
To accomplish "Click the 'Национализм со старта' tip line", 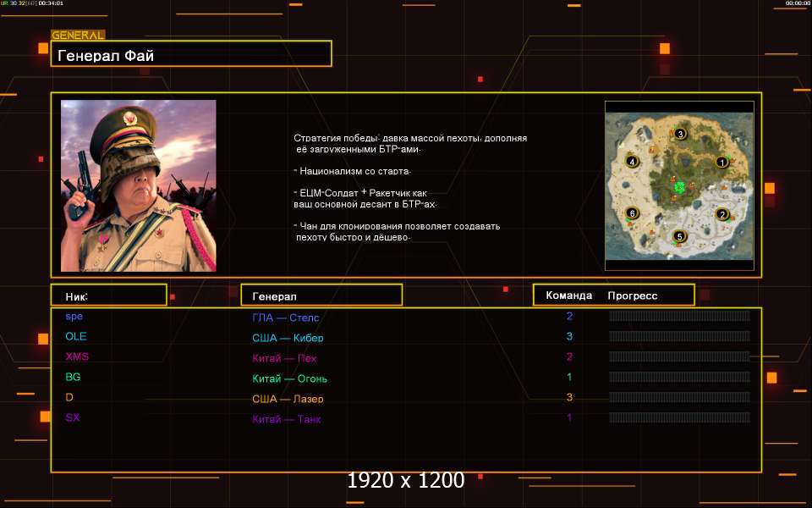I will [x=352, y=170].
